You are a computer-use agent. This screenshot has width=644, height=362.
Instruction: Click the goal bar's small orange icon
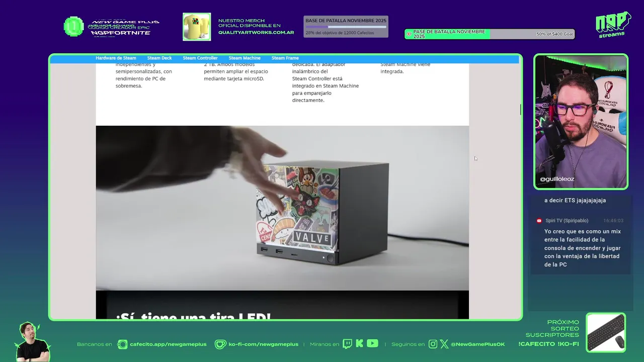coord(409,35)
